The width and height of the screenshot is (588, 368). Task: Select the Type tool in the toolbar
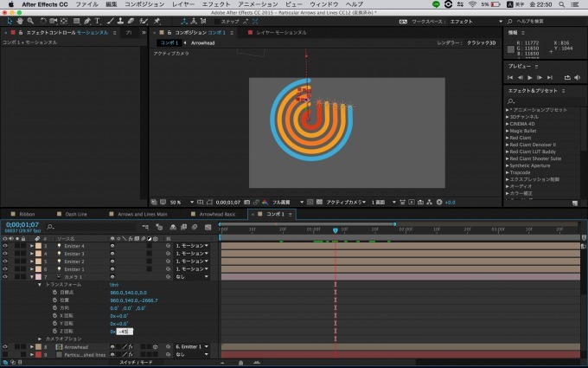(x=97, y=21)
